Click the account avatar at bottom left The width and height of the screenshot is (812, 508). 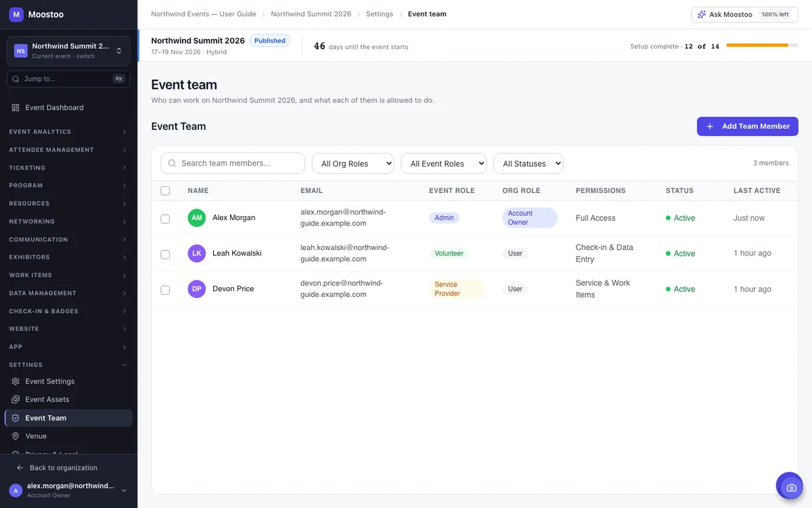pos(16,490)
